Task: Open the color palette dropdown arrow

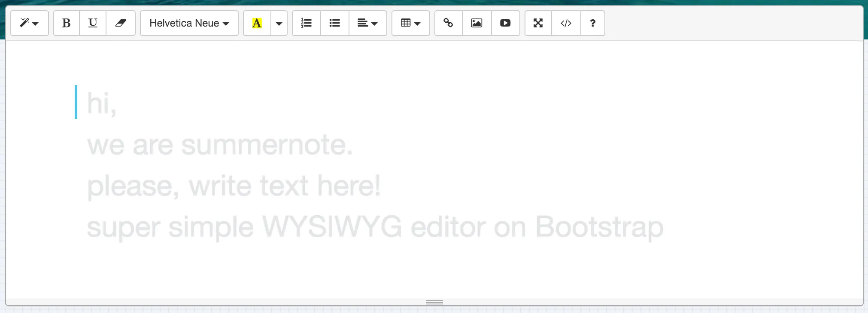Action: pyautogui.click(x=279, y=23)
